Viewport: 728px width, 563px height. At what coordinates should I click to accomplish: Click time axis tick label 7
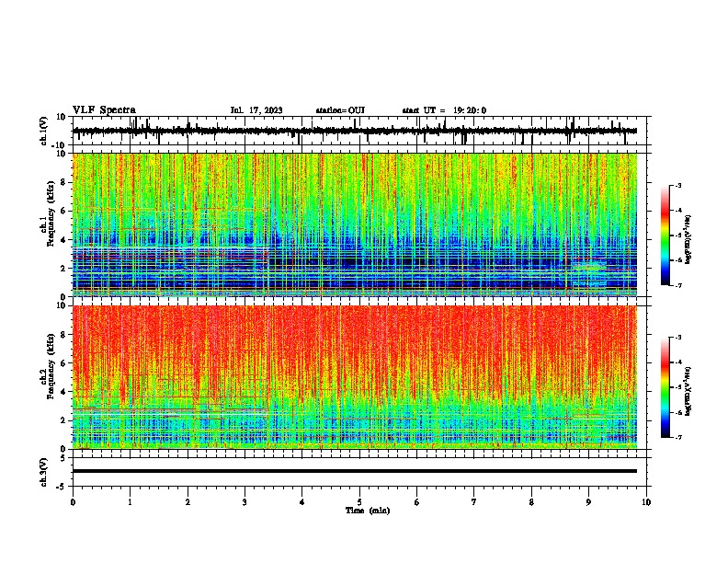pos(474,502)
